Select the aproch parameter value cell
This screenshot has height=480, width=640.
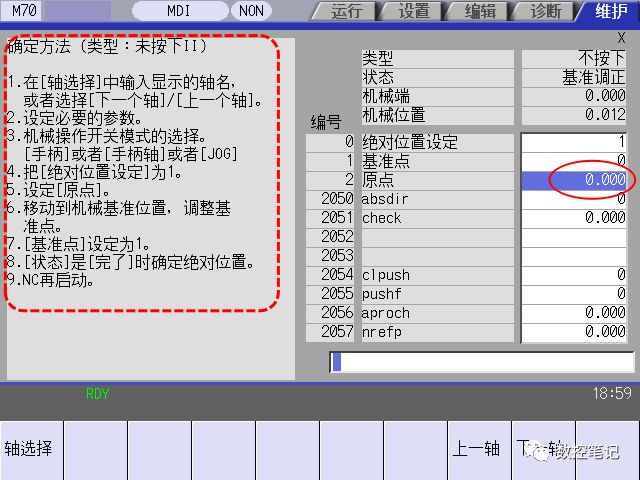[x=575, y=313]
